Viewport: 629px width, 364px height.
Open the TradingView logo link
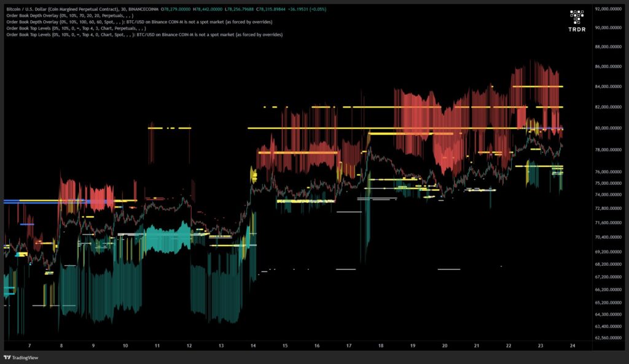[x=21, y=358]
